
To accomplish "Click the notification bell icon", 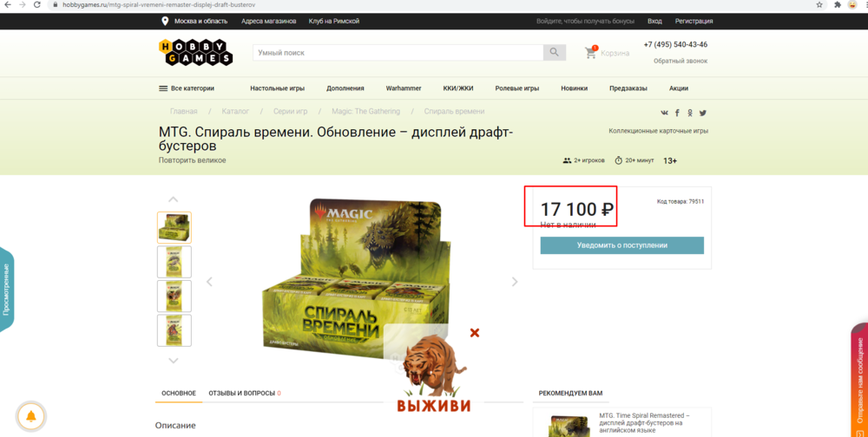I will coord(31,416).
